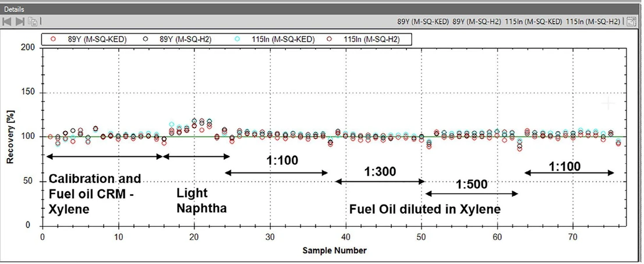Click the black 89Y (M-SQ-H2) legend marker
The image size is (644, 264).
click(x=144, y=40)
